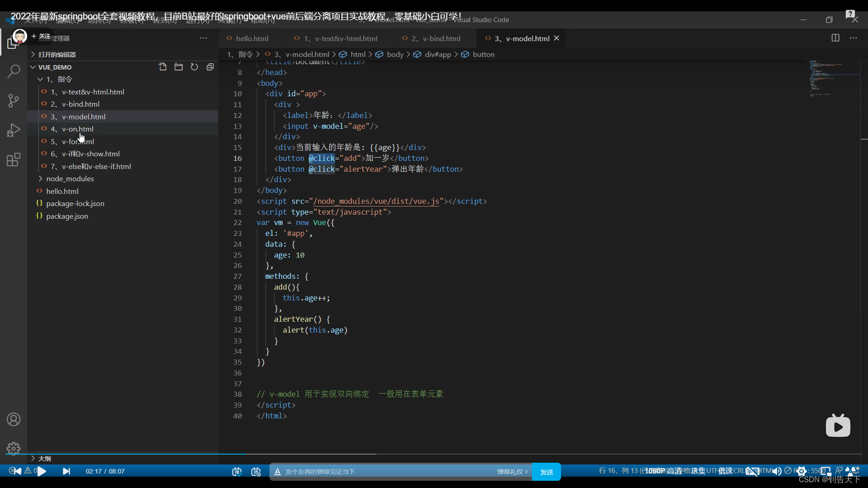Screen dimensions: 868x488
Task: Switch to the 1、v-text&v-html.html tab
Action: tap(340, 38)
